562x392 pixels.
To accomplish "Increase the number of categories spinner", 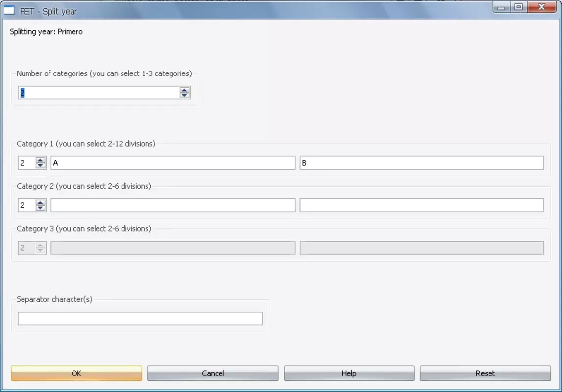I will coord(185,90).
